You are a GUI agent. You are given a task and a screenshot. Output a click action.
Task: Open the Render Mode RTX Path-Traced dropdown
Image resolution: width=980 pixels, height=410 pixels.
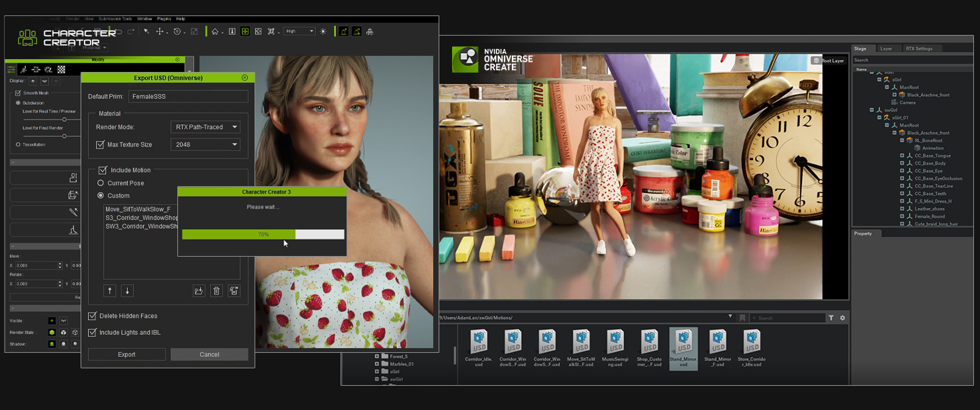[205, 127]
